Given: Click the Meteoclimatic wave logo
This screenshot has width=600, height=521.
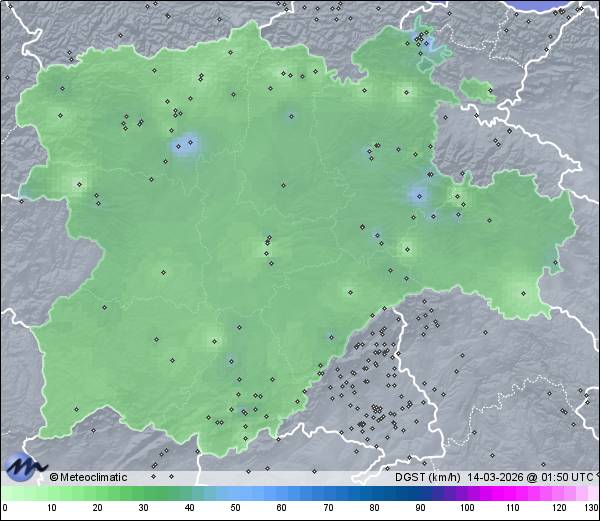Looking at the screenshot, I should 25,466.
